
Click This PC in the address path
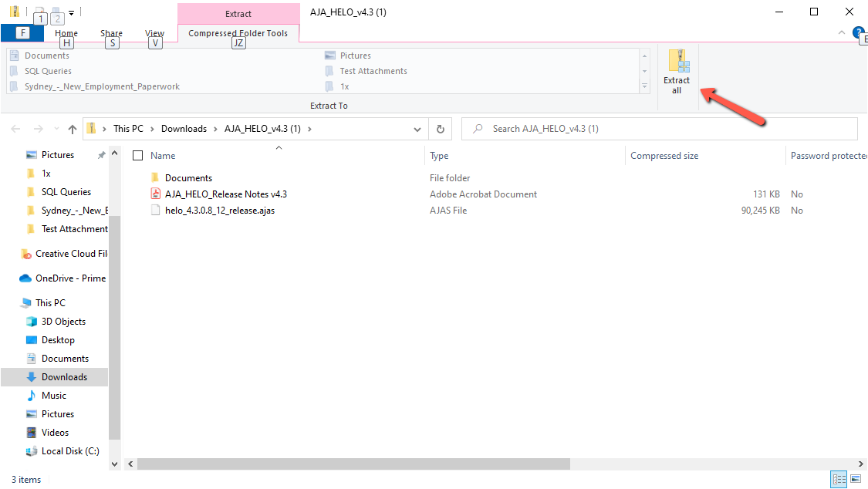click(128, 129)
